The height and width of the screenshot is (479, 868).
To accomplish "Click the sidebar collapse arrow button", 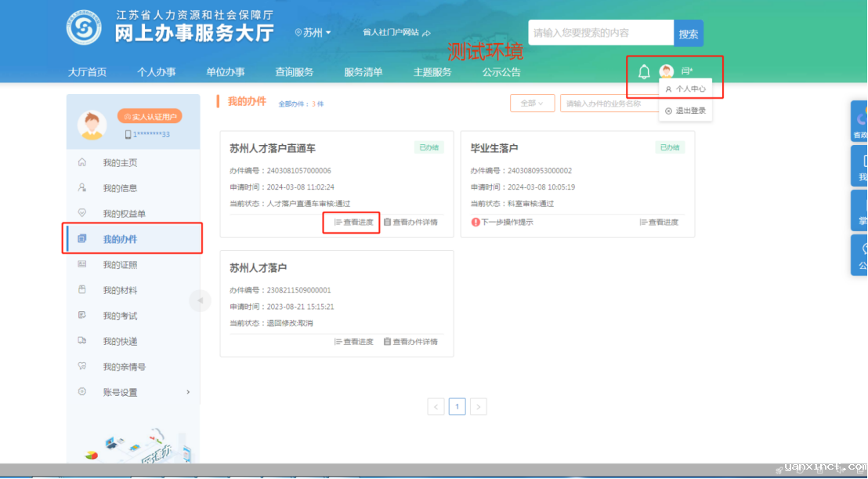I will (x=200, y=300).
